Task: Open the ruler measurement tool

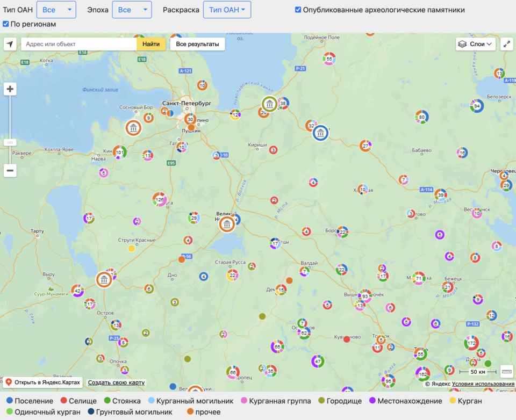Action: click(x=506, y=371)
